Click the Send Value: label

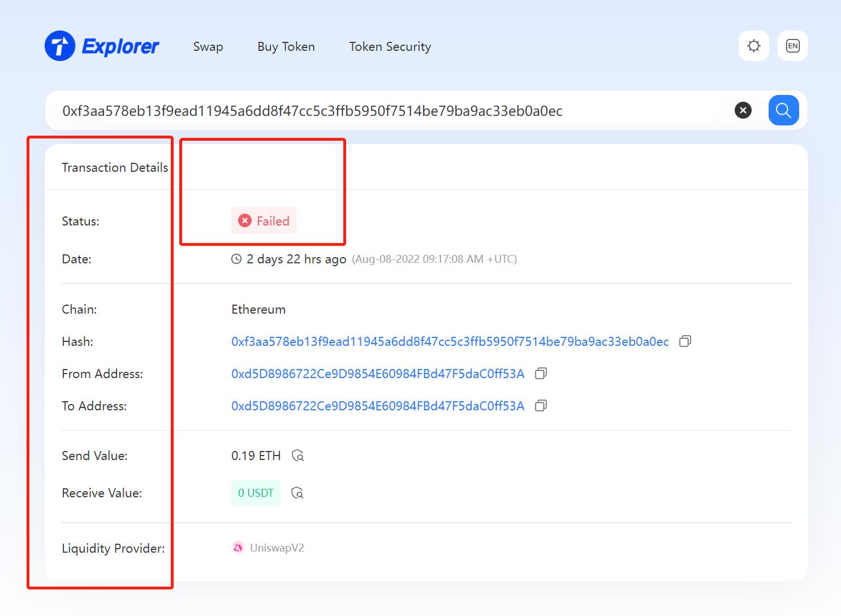[94, 456]
